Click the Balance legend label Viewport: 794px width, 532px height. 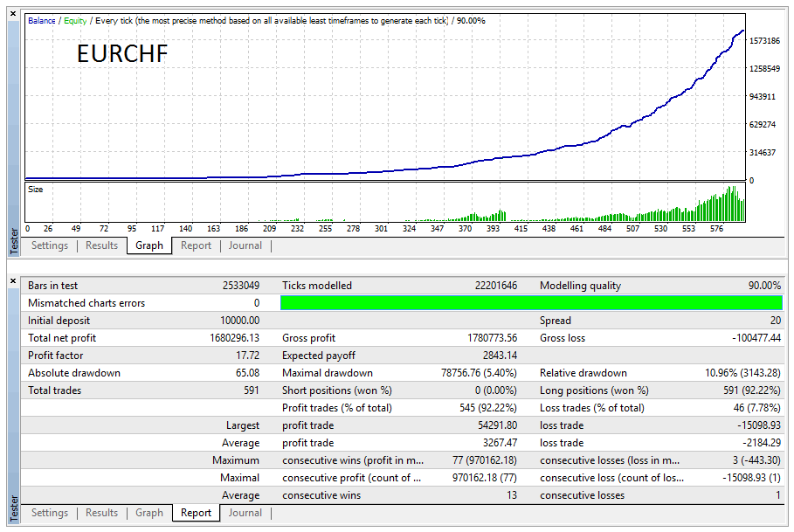tap(42, 21)
